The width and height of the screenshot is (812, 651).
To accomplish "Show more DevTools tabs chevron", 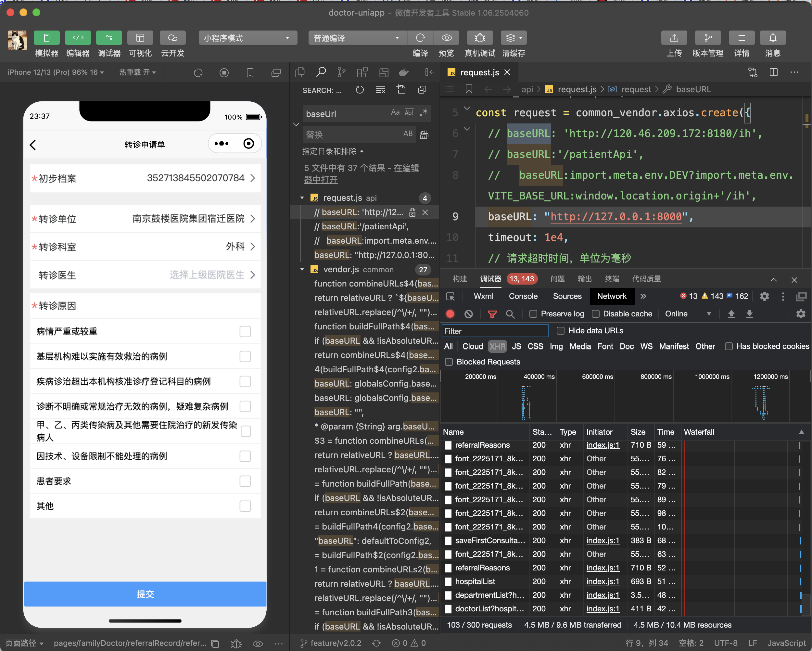I will tap(643, 297).
